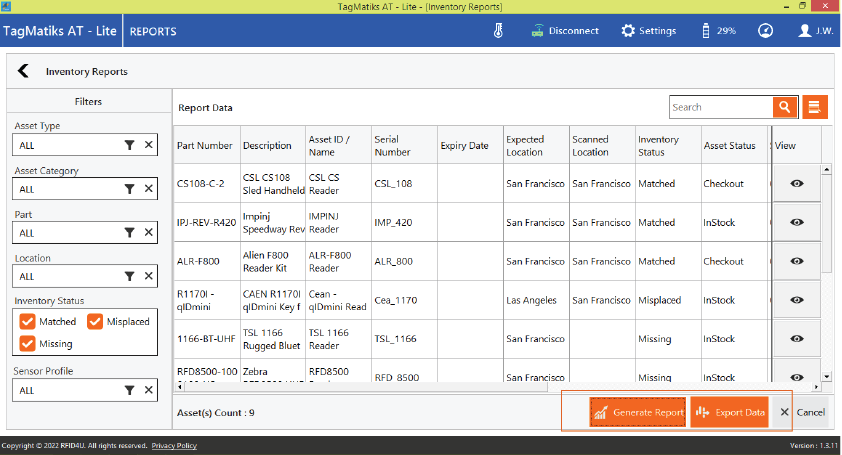Image resolution: width=842 pixels, height=455 pixels.
Task: Click the Generate Report button
Action: 637,412
